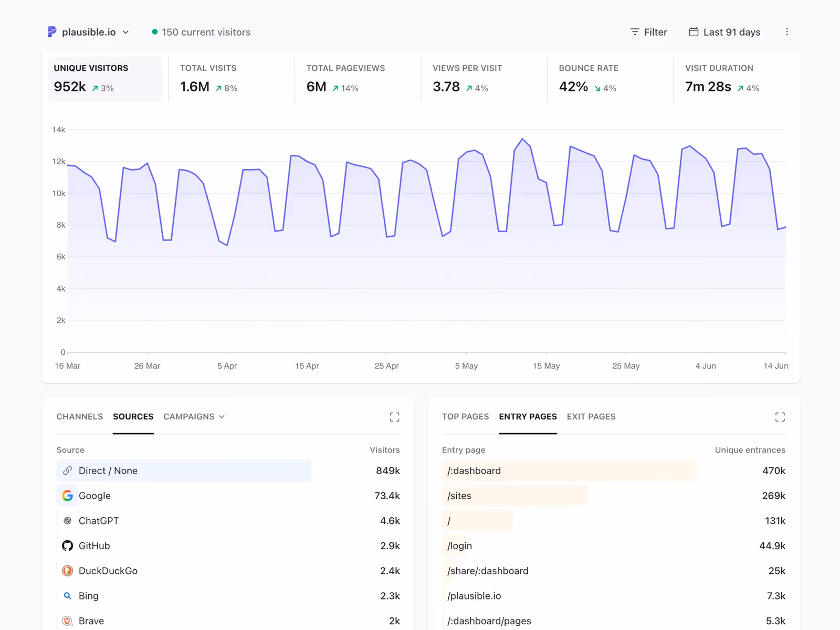Screen dimensions: 840x630
Task: Click the Plausible logo icon
Action: pyautogui.click(x=52, y=32)
